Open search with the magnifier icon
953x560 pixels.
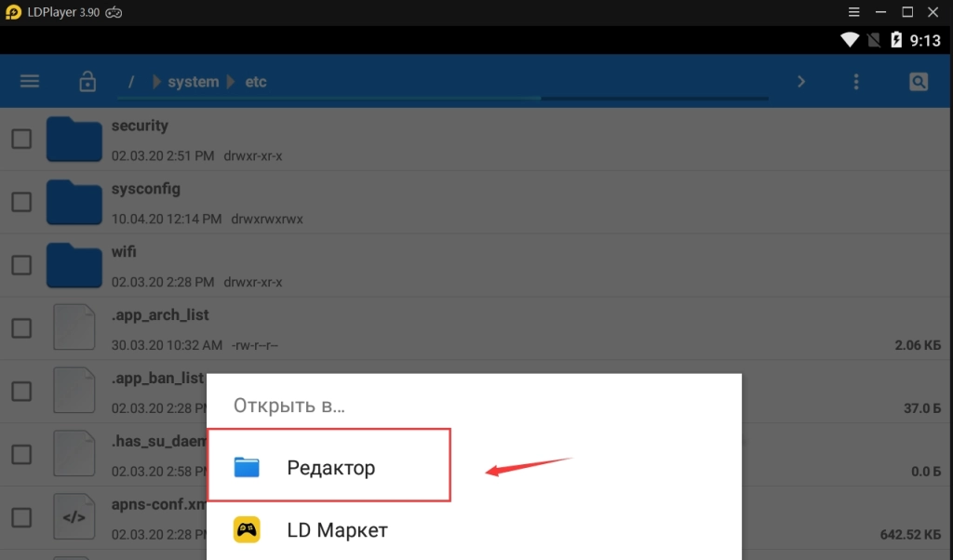point(919,81)
